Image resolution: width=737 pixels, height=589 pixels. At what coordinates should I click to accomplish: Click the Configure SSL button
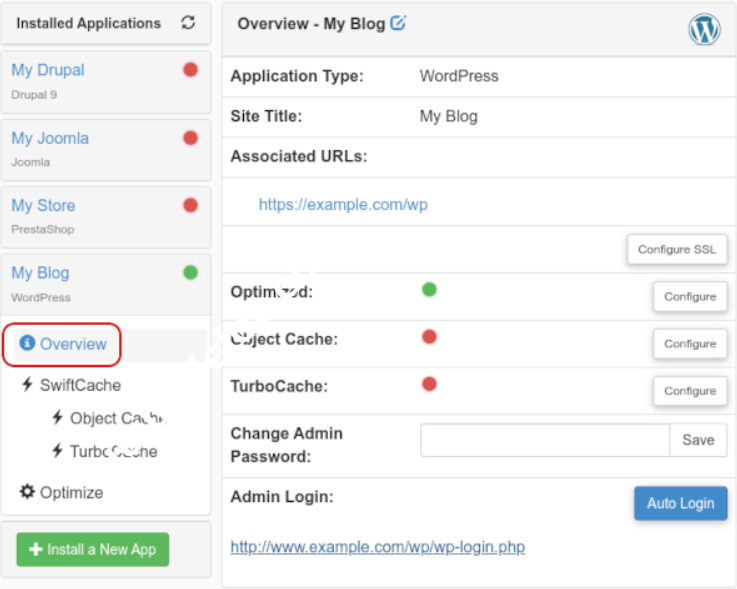(x=677, y=249)
